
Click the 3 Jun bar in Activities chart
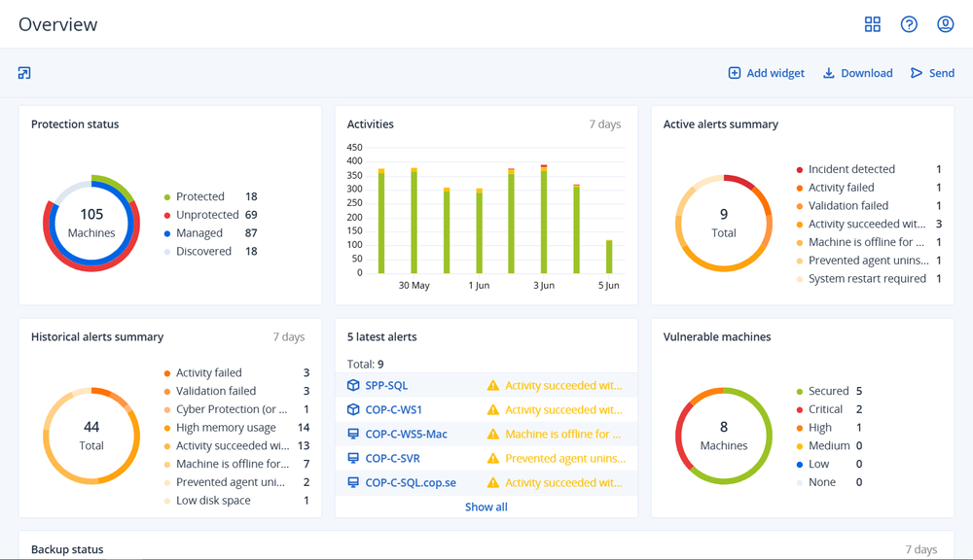[544, 220]
